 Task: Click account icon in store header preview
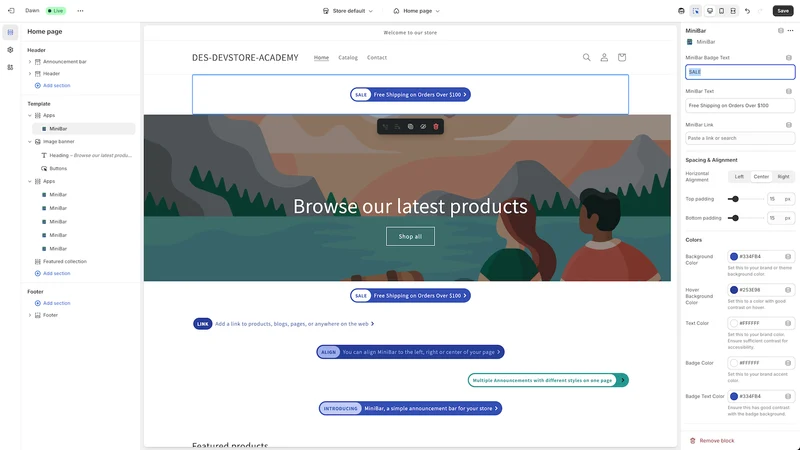click(x=604, y=58)
